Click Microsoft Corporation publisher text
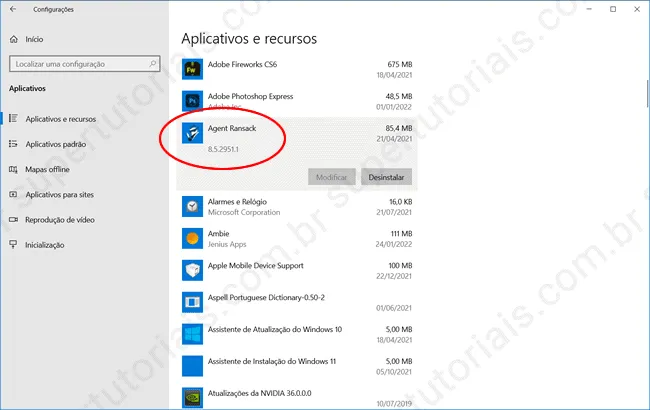The image size is (650, 410). point(244,212)
